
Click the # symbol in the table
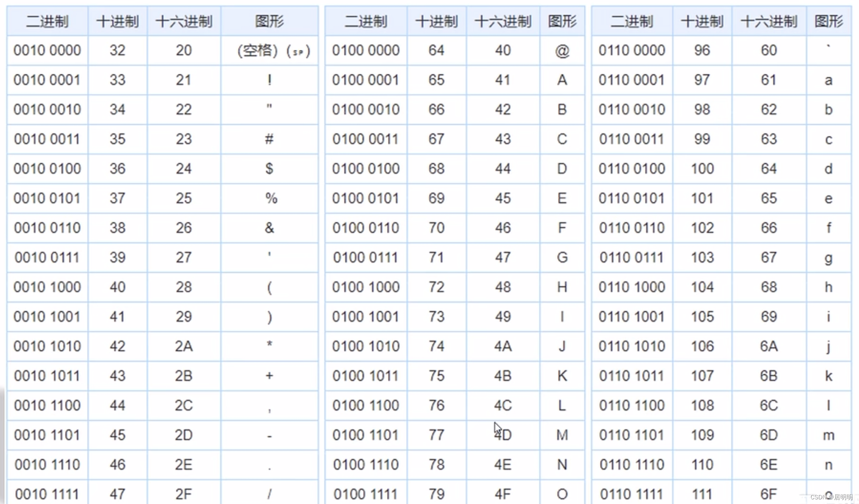coord(269,139)
